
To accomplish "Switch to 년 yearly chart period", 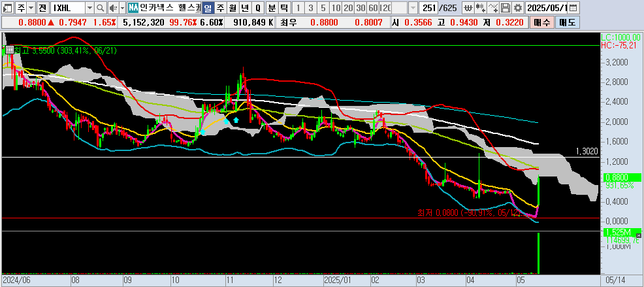I will coord(245,7).
